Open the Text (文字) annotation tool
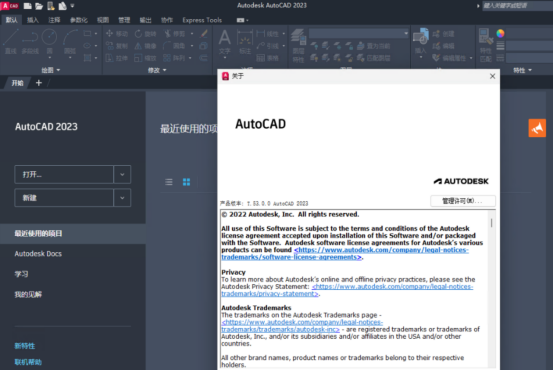The height and width of the screenshot is (371, 554). pos(224,42)
